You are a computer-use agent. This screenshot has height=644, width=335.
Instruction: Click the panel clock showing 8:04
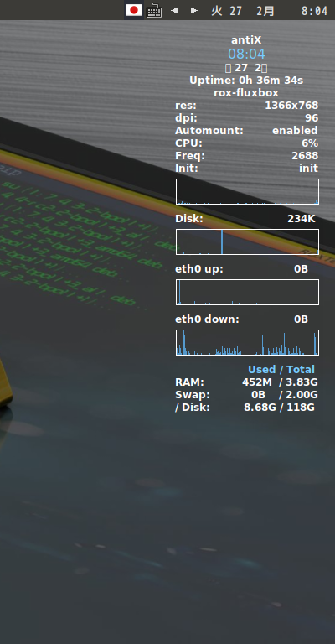click(x=315, y=11)
